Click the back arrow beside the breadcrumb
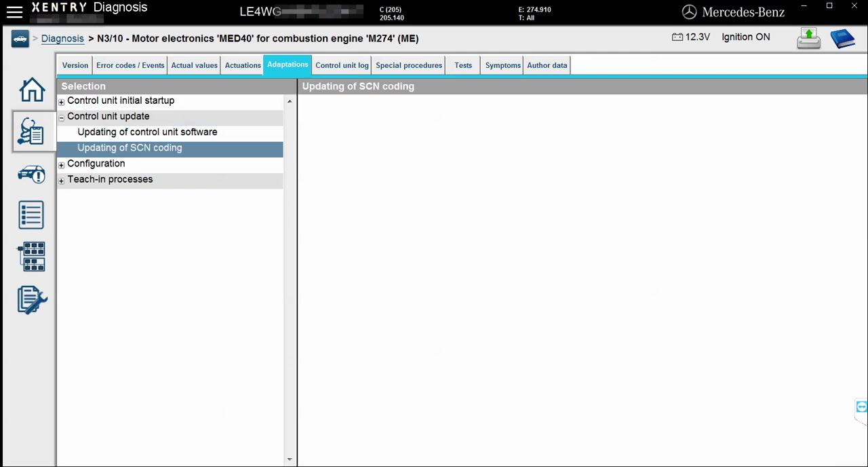 [x=20, y=39]
